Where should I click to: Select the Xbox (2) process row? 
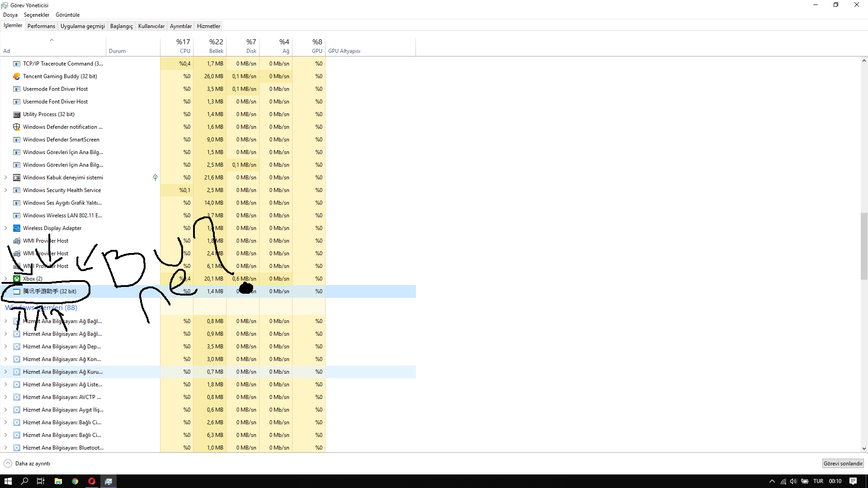(x=33, y=279)
